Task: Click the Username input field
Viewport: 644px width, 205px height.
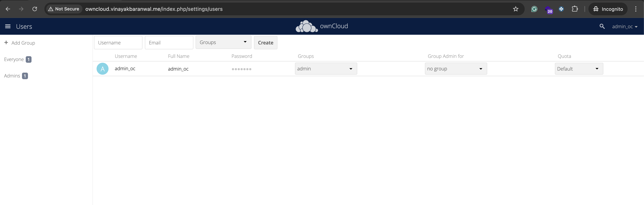Action: point(118,42)
